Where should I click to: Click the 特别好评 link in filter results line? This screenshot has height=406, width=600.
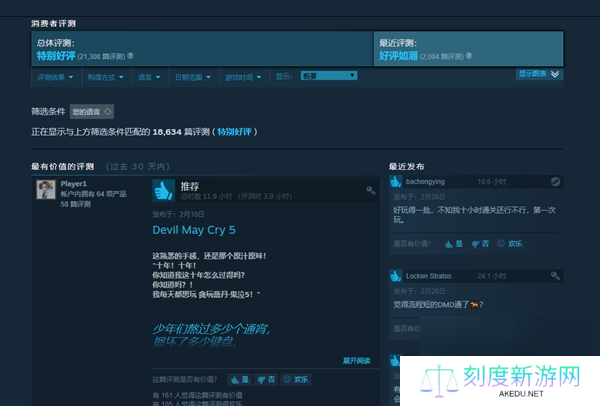[234, 132]
